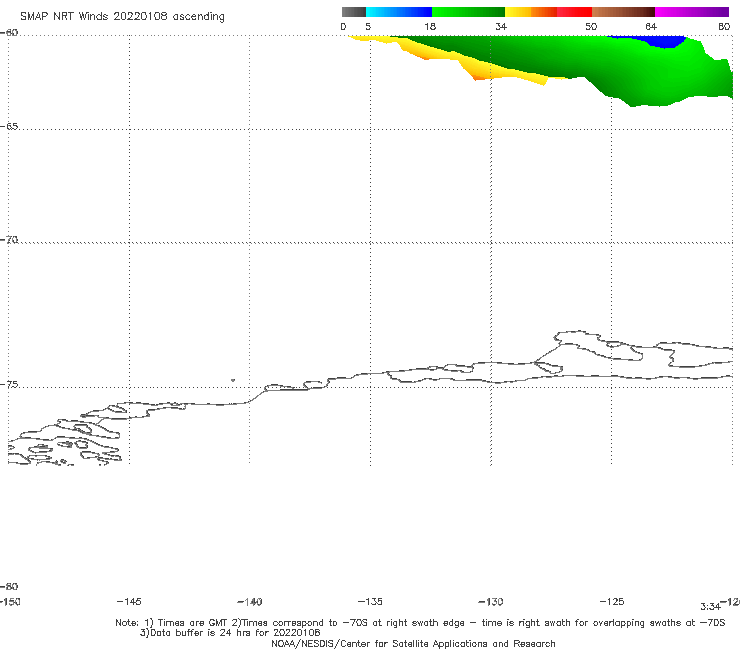
Task: Click the title text 'SMAP NRT Winds 20220108 ascending'
Action: [122, 17]
